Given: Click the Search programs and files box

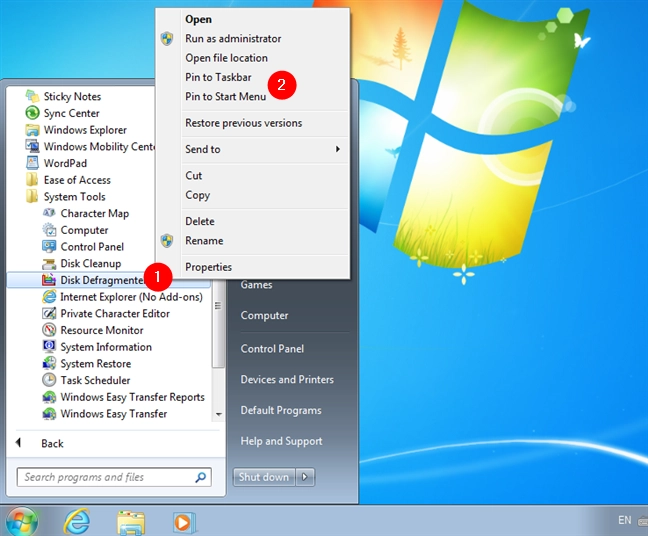Looking at the screenshot, I should click(x=114, y=477).
